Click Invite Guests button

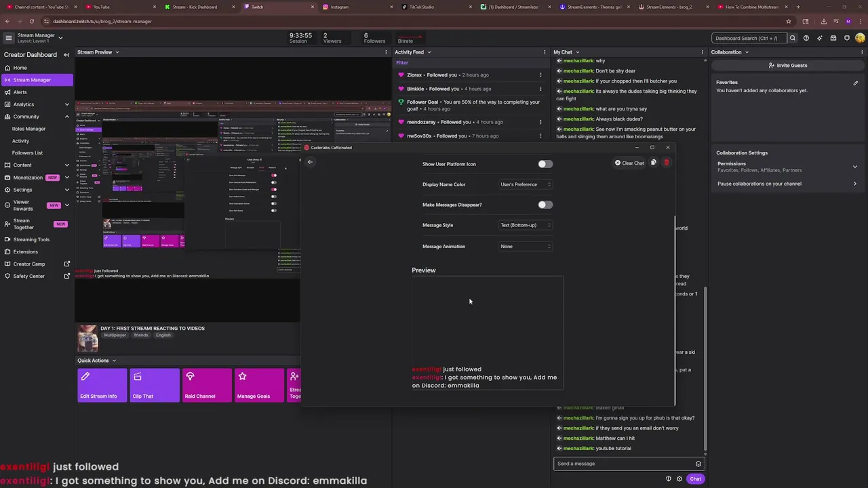[787, 66]
